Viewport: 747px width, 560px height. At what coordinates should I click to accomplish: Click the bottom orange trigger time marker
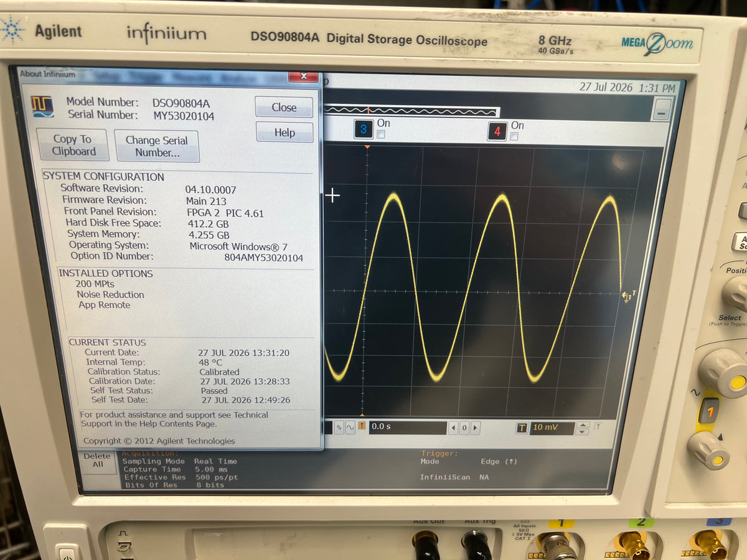pos(362,414)
